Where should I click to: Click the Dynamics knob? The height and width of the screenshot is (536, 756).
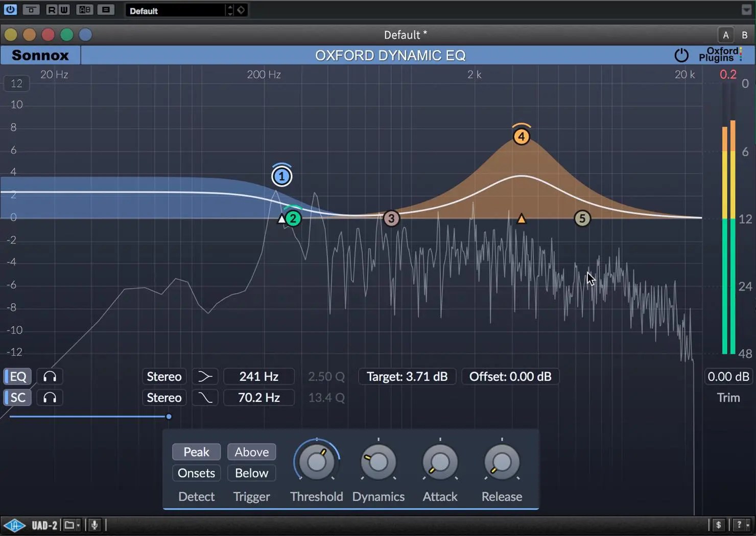(379, 462)
